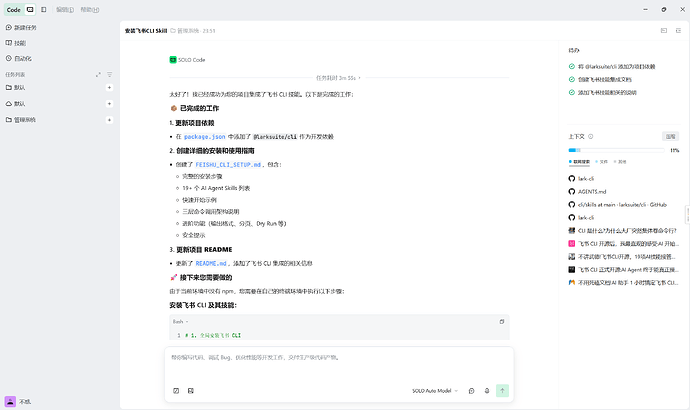The width and height of the screenshot is (690, 410).
Task: Collapse the right side panel icon
Action: [x=678, y=30]
